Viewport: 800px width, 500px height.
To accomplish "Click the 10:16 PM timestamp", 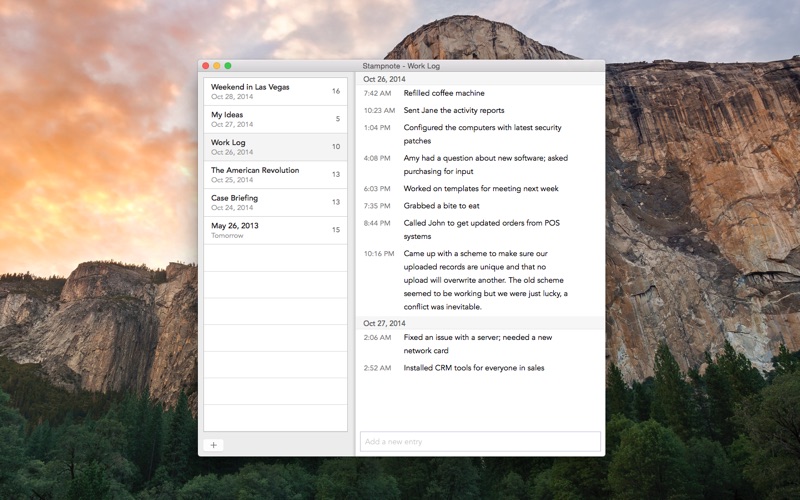I will point(379,254).
